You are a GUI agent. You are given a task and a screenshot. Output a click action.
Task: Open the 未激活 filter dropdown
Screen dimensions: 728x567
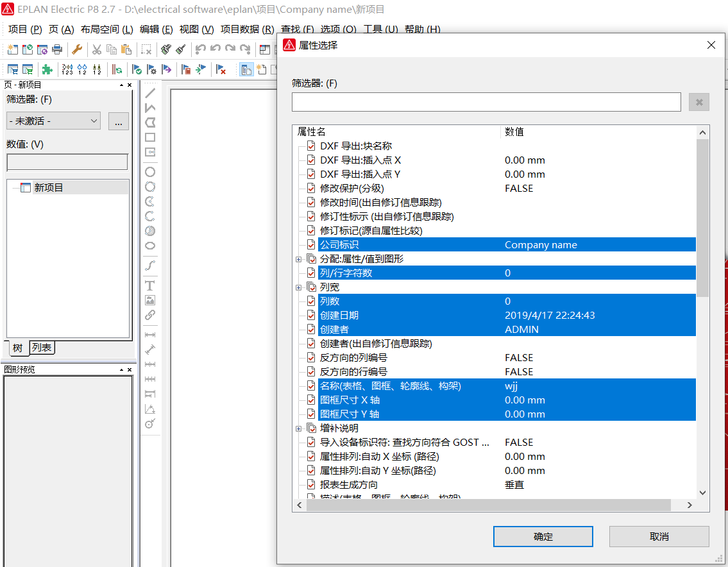[53, 121]
